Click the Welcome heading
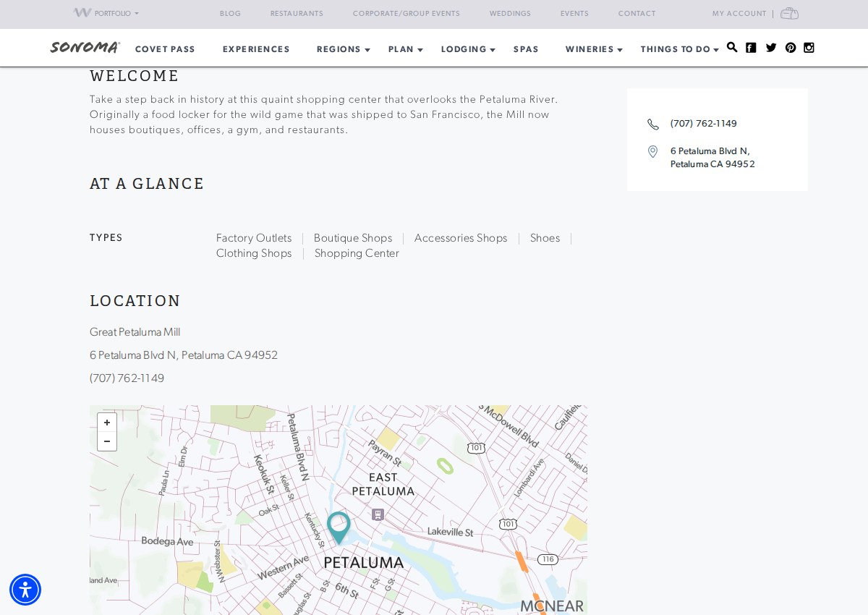 pyautogui.click(x=135, y=76)
